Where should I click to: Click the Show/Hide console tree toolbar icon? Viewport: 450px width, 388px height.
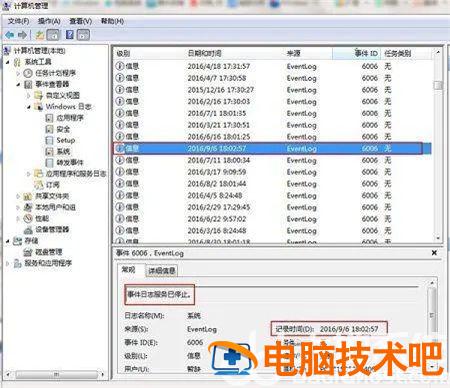(x=53, y=35)
